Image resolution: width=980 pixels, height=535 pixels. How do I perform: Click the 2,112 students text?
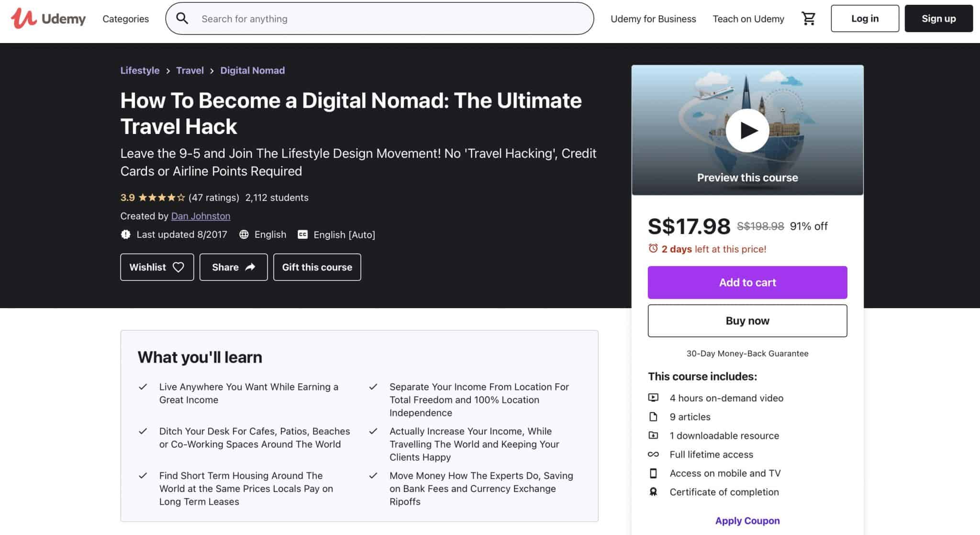[x=277, y=198]
